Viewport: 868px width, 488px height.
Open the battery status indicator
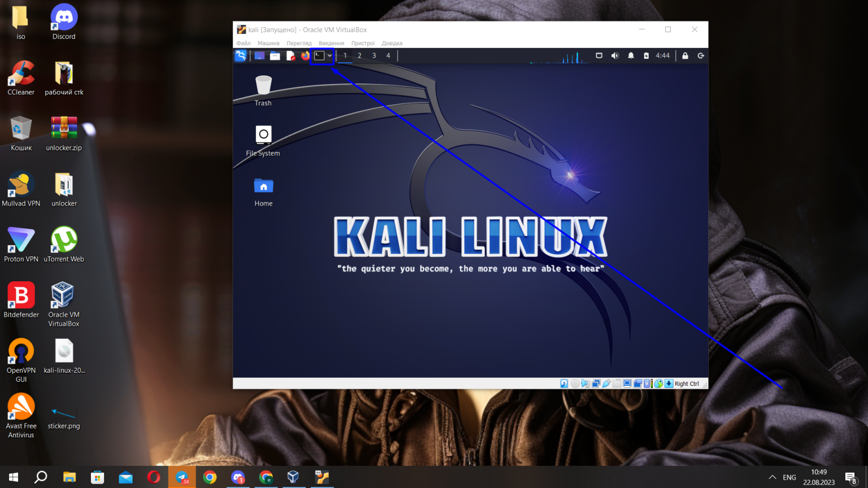point(646,55)
